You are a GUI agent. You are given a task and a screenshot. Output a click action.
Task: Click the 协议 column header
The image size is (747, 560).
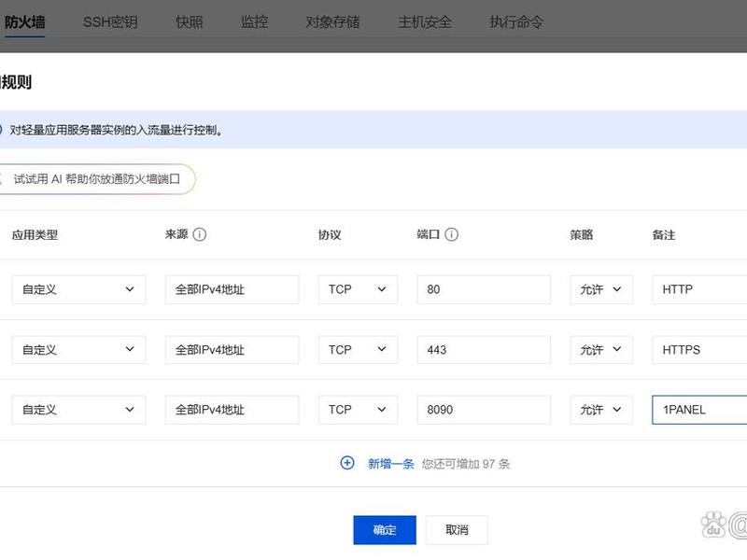click(x=330, y=235)
